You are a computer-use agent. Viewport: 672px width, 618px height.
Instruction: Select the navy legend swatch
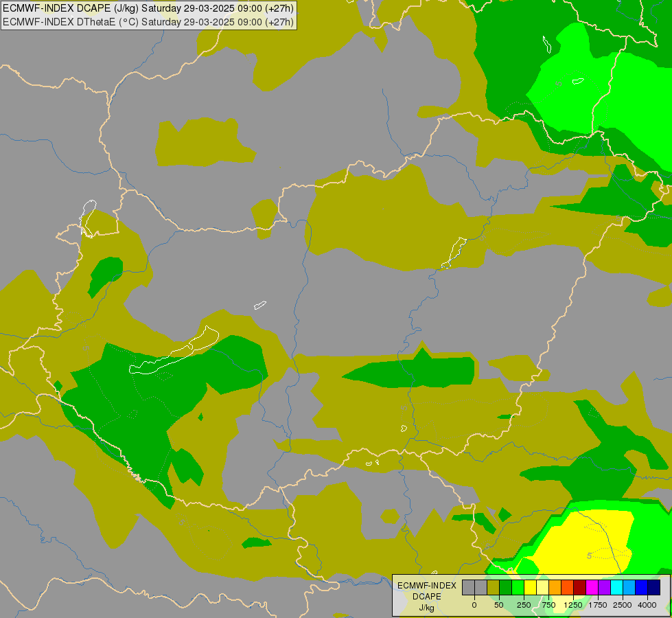click(x=654, y=587)
